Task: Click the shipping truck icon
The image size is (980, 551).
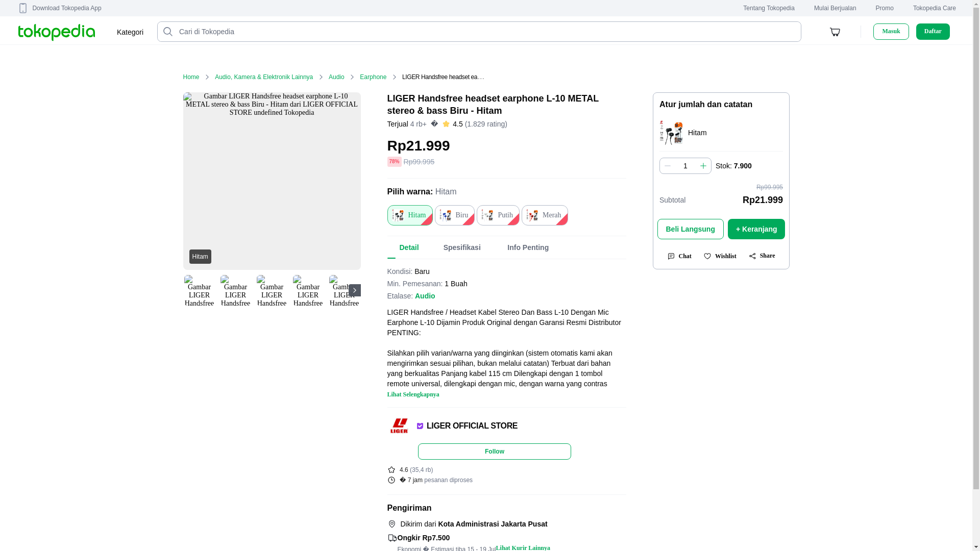Action: 392,538
